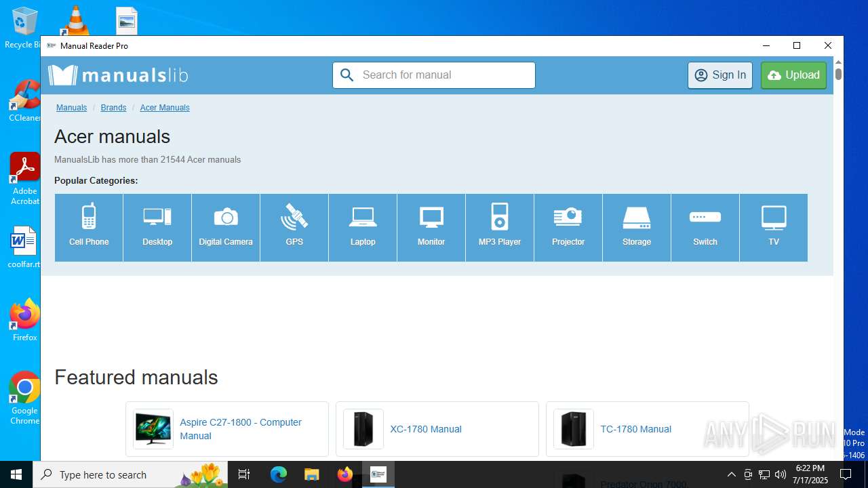Open the XC-1780 Manual link
Viewport: 868px width, 488px height.
426,429
